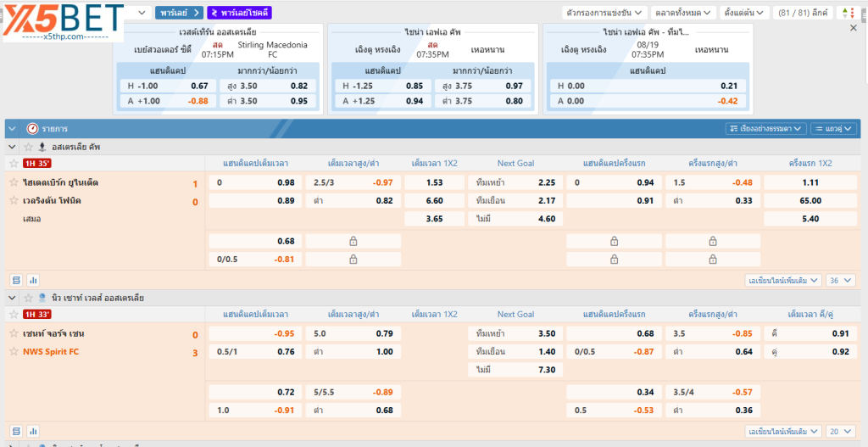868x447 pixels.
Task: Toggle favorite star for NWS Spirit FC
Action: [x=14, y=351]
